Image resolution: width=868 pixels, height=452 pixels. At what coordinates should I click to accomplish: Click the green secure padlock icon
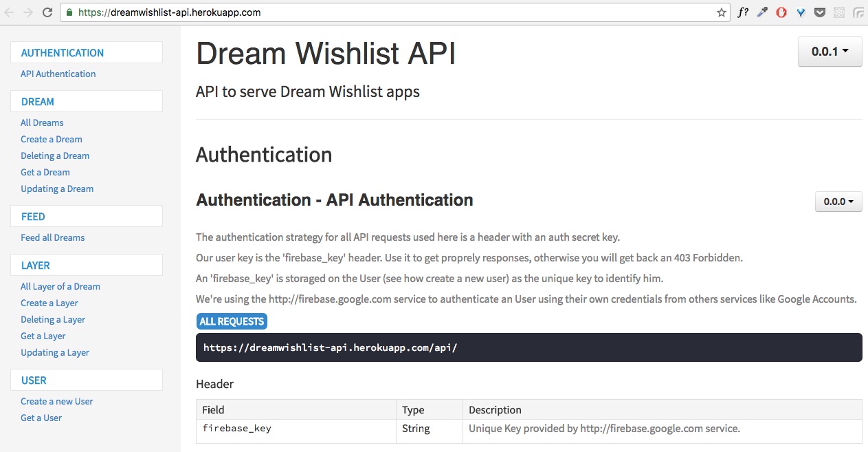click(69, 12)
